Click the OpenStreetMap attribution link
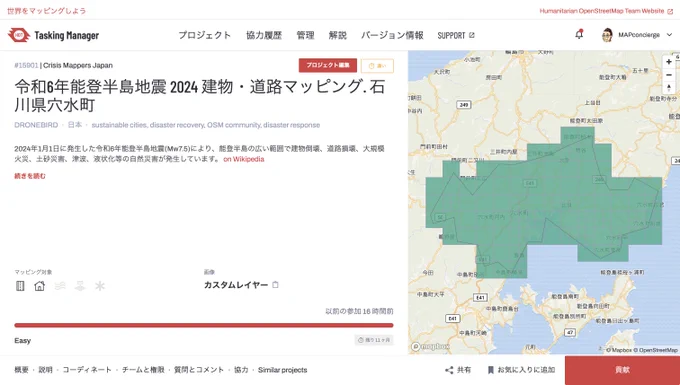 658,350
